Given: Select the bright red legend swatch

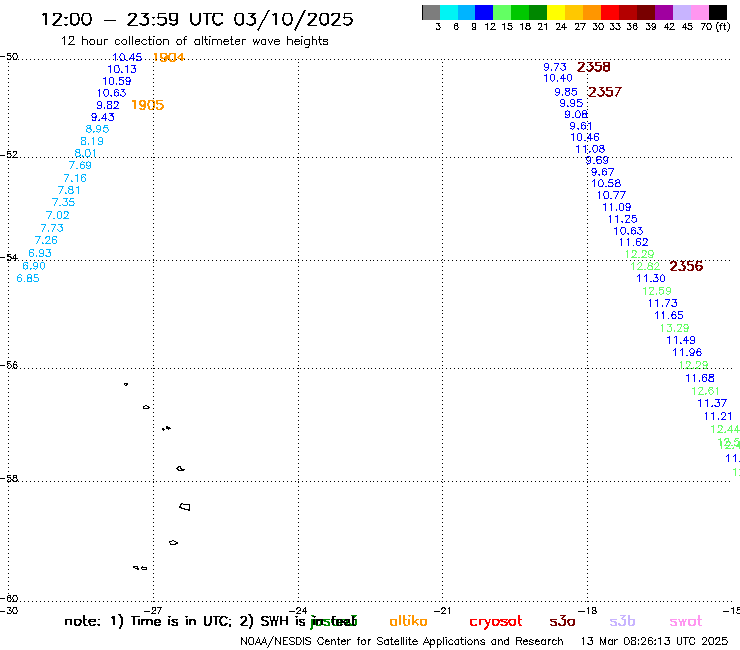Looking at the screenshot, I should [609, 12].
